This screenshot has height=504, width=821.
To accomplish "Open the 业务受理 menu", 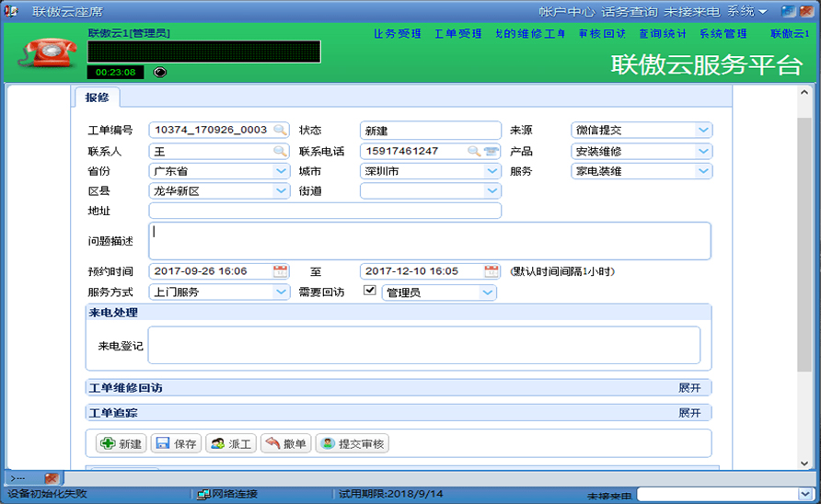I will click(x=398, y=34).
